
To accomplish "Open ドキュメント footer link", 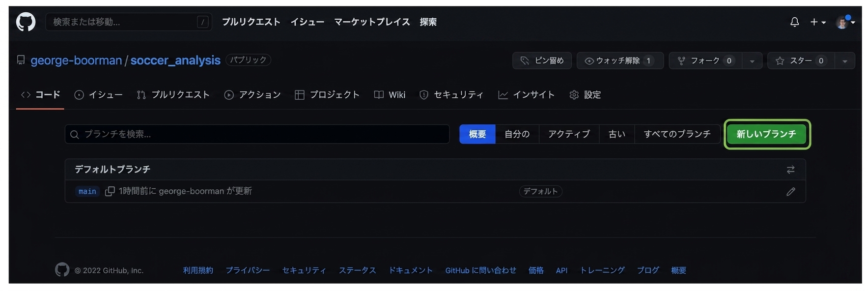I will click(x=411, y=270).
